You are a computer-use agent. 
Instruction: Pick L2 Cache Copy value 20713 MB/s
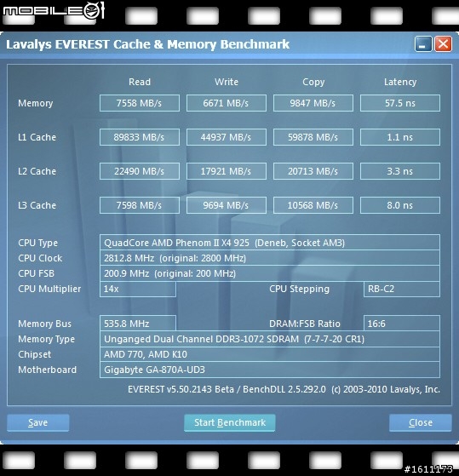(313, 171)
